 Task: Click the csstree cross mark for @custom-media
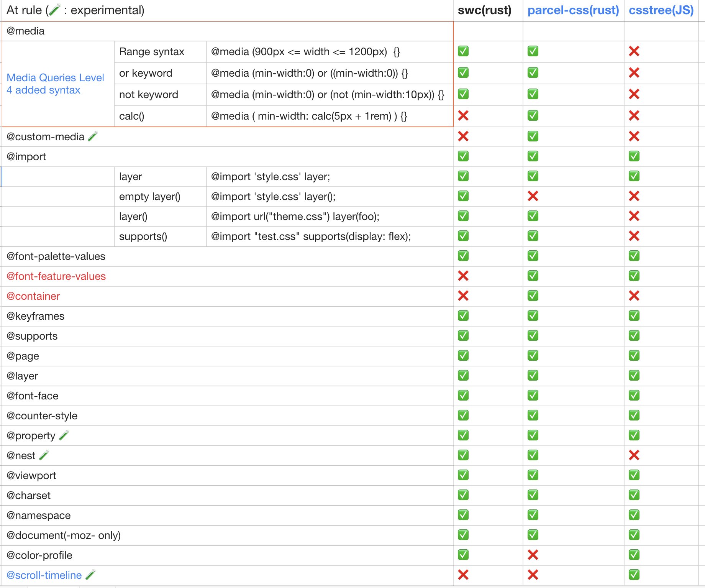tap(634, 136)
